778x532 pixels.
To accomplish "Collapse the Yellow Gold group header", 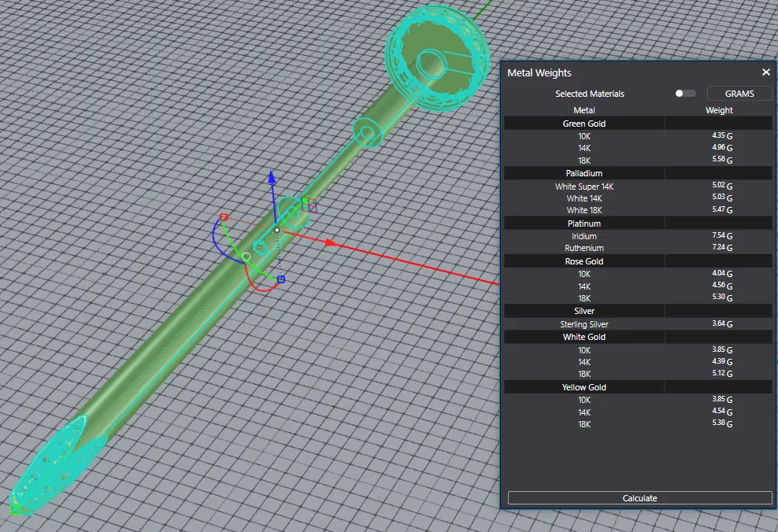I will pyautogui.click(x=584, y=387).
